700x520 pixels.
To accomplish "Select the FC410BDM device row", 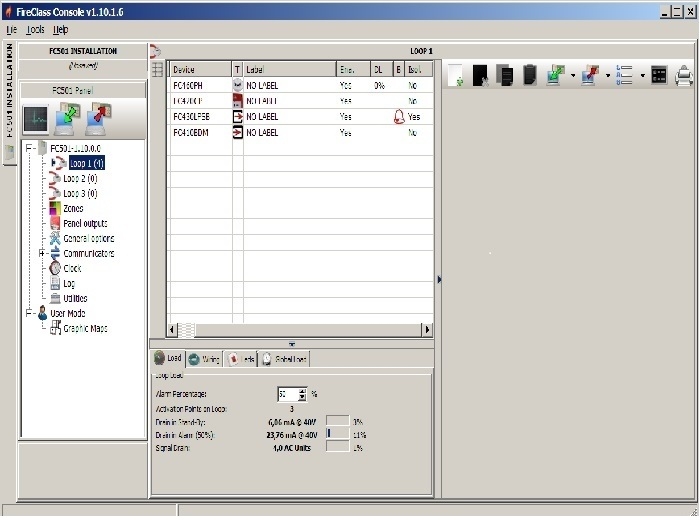I will coord(301,133).
